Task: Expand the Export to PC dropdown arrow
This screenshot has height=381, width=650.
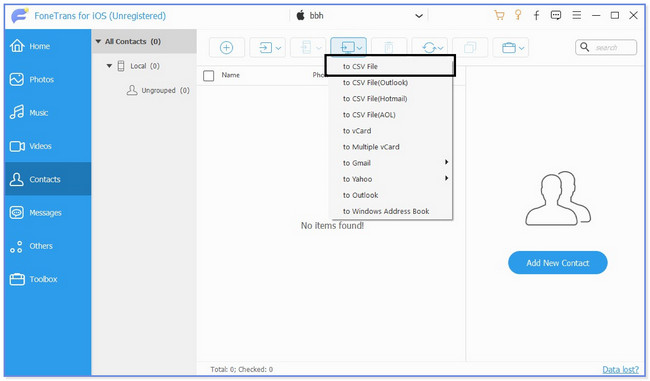Action: [x=359, y=48]
